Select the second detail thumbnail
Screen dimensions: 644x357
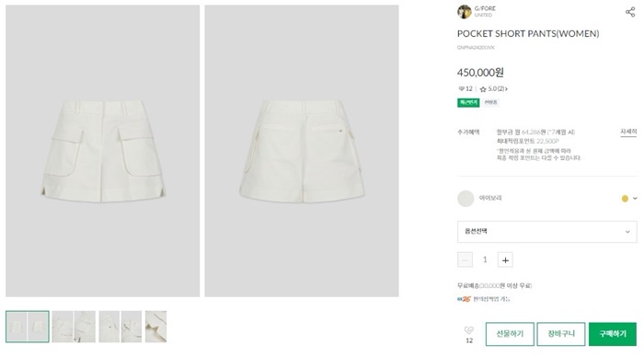[74, 327]
